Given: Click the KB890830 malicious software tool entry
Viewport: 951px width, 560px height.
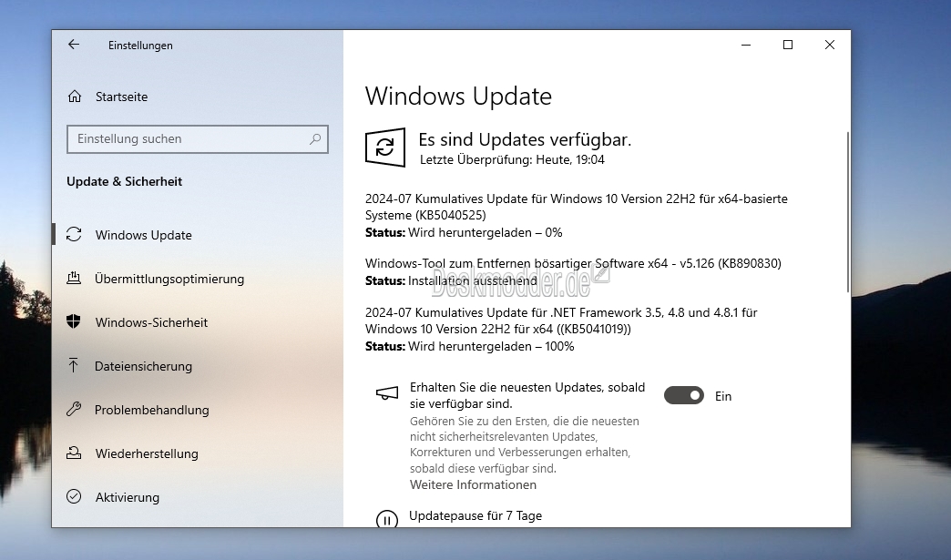Looking at the screenshot, I should pos(573,264).
